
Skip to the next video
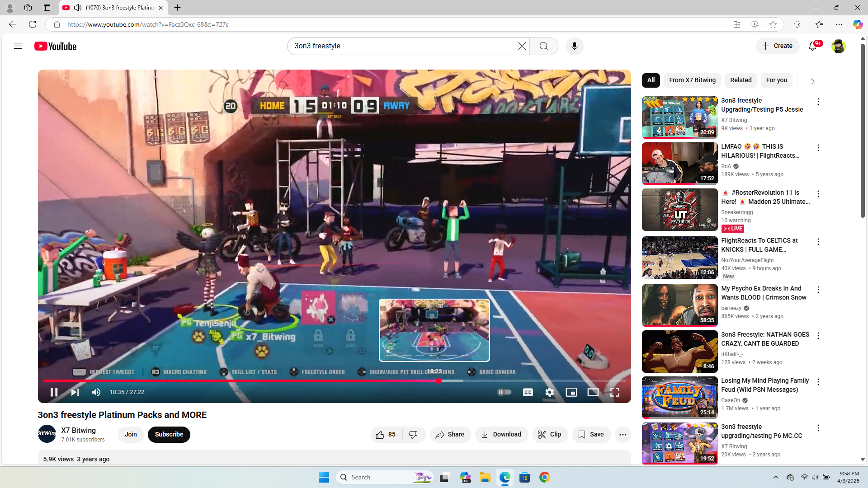75,392
